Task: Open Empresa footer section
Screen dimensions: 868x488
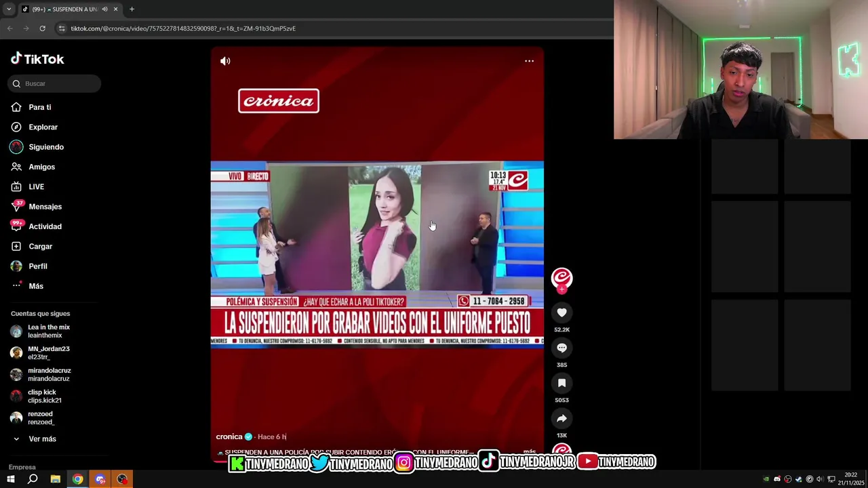Action: (22, 467)
